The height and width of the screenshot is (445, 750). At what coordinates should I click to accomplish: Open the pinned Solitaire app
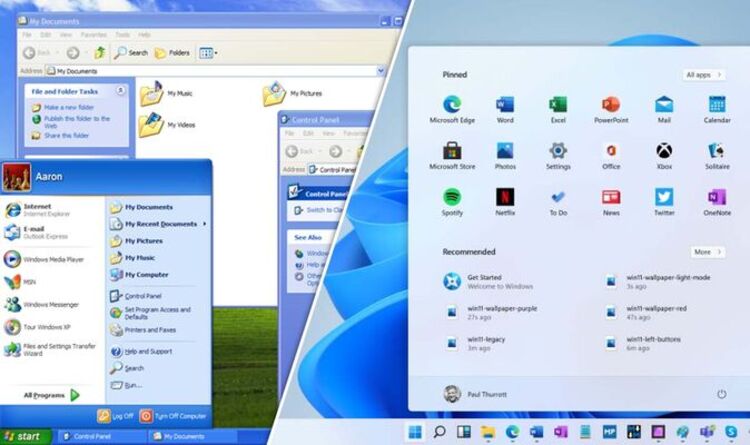point(717,156)
